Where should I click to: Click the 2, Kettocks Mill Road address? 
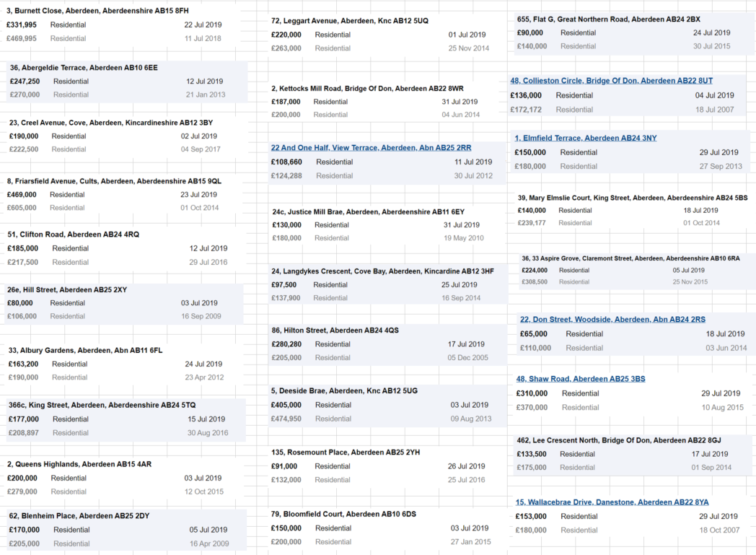(367, 89)
